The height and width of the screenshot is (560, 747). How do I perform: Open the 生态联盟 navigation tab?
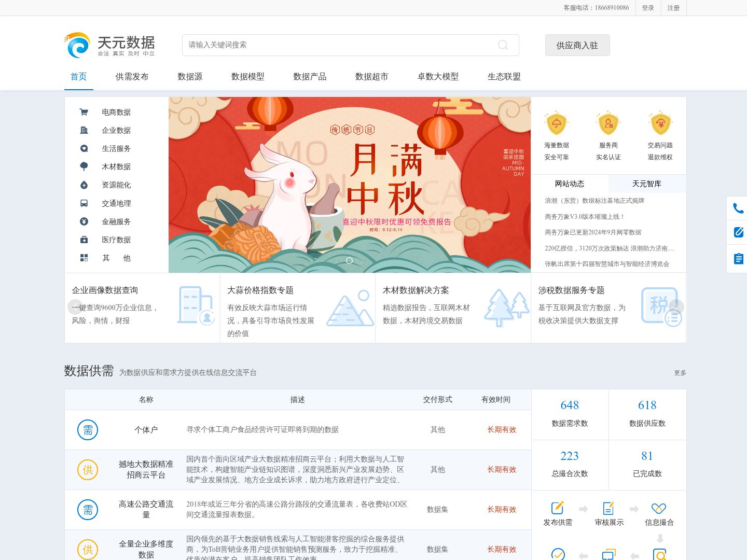[x=504, y=77]
